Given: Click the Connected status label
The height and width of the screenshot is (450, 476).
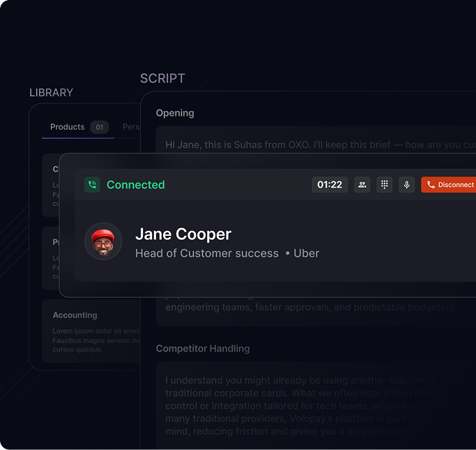Looking at the screenshot, I should coord(135,185).
